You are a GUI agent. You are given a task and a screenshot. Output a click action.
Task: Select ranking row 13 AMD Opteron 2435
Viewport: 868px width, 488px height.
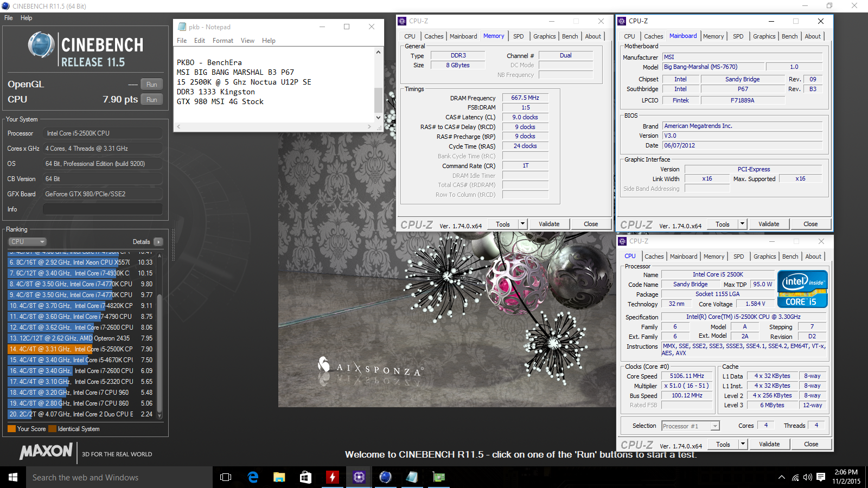click(x=82, y=338)
